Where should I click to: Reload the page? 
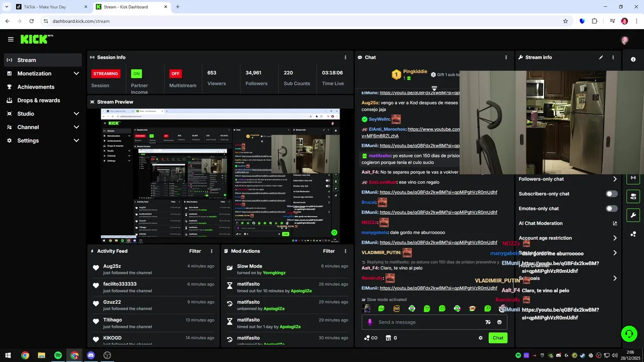click(31, 21)
